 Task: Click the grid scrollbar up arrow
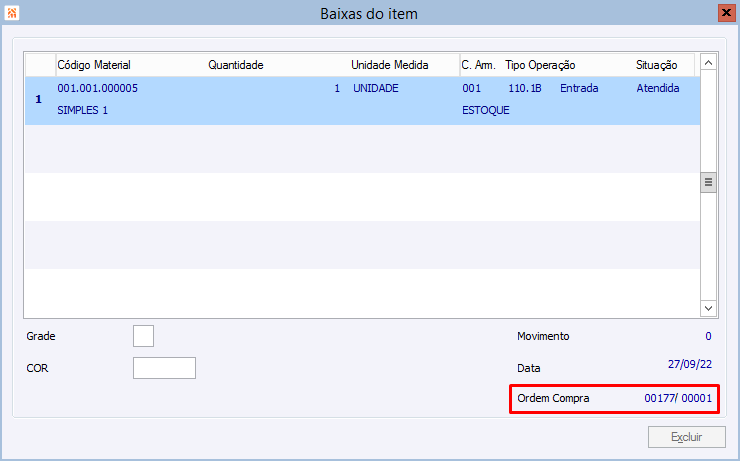click(x=708, y=62)
